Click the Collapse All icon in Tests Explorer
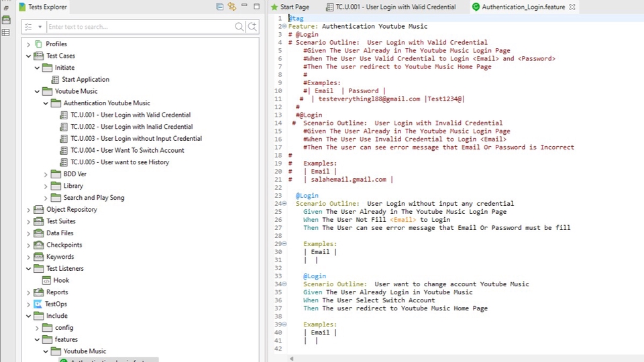644x362 pixels. pyautogui.click(x=220, y=7)
